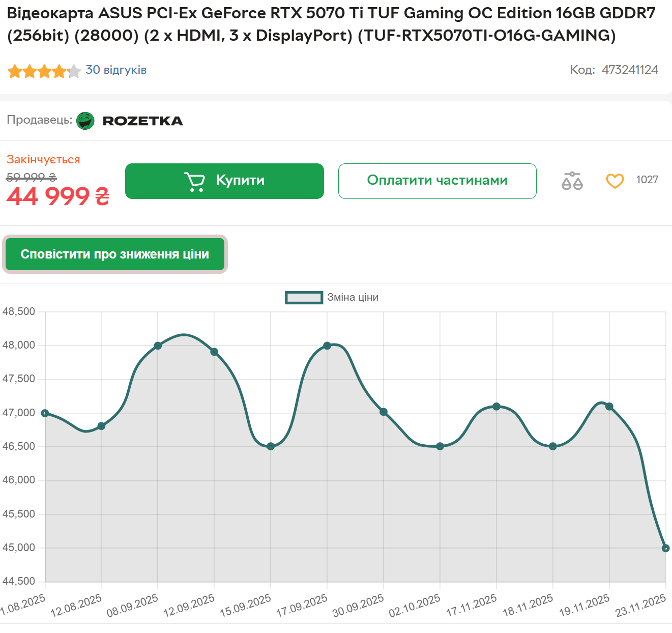The image size is (672, 633).
Task: Click the chart point for 17.09.2025
Action: pos(327,346)
